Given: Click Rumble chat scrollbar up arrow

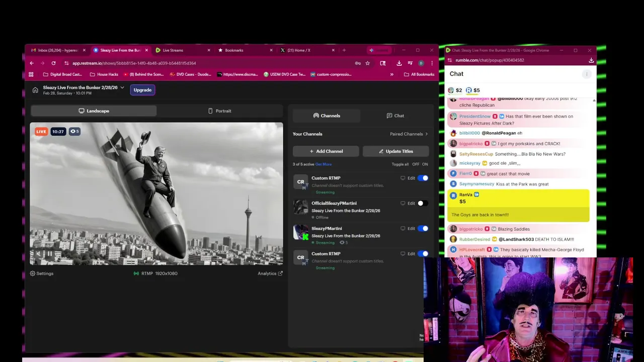Looking at the screenshot, I should click(594, 101).
